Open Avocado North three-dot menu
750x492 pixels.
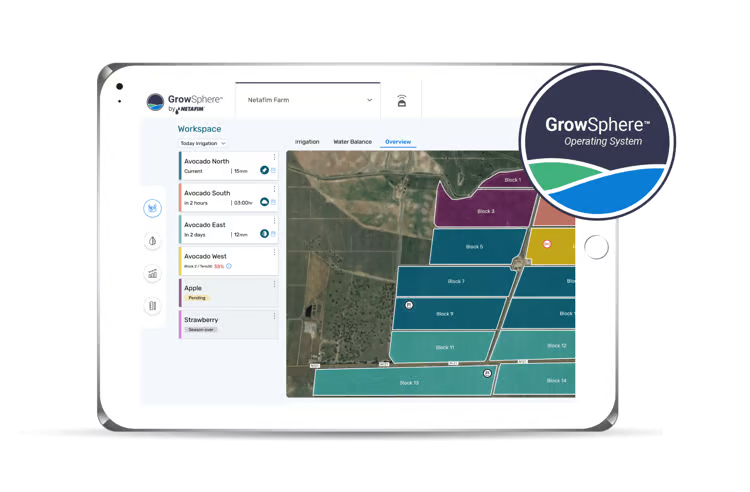[274, 157]
